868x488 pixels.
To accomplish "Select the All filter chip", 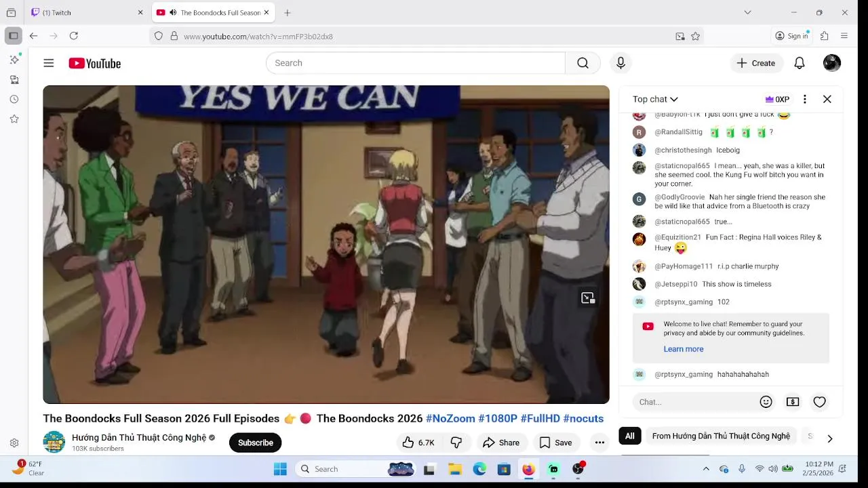I will coord(630,436).
